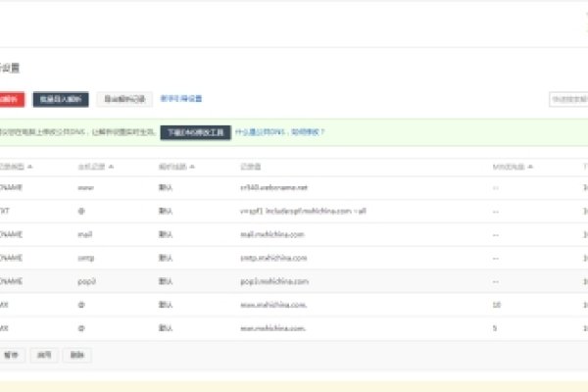Click the quick search input field

pyautogui.click(x=568, y=99)
